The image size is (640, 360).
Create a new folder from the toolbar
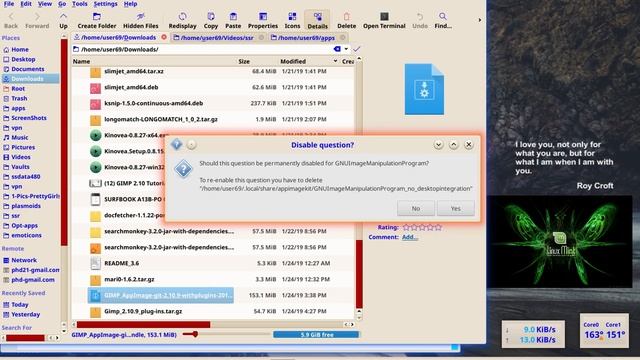coord(97,20)
